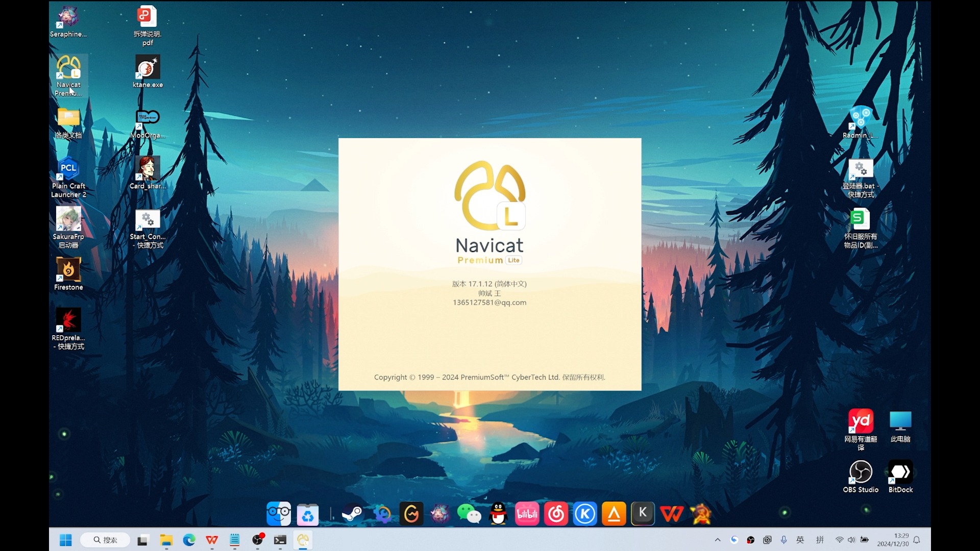This screenshot has height=551, width=980.
Task: Open the 拆弹说明 PDF file on the desktop
Action: [148, 26]
